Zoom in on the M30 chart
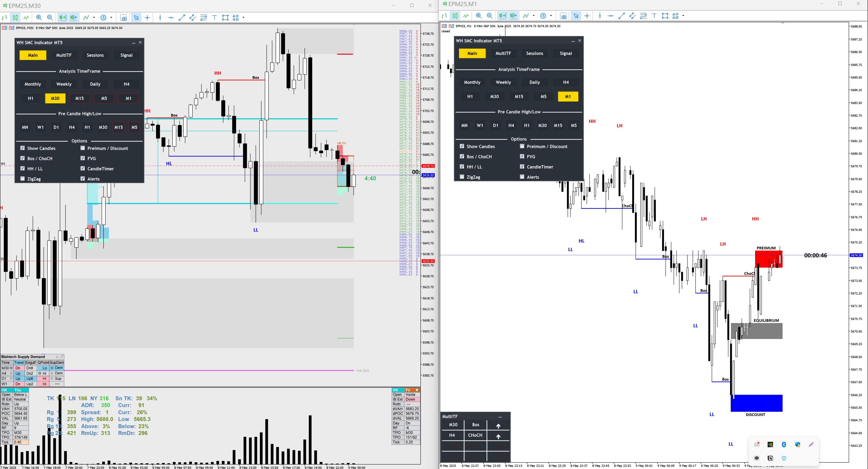868x469 pixels. 39,17
